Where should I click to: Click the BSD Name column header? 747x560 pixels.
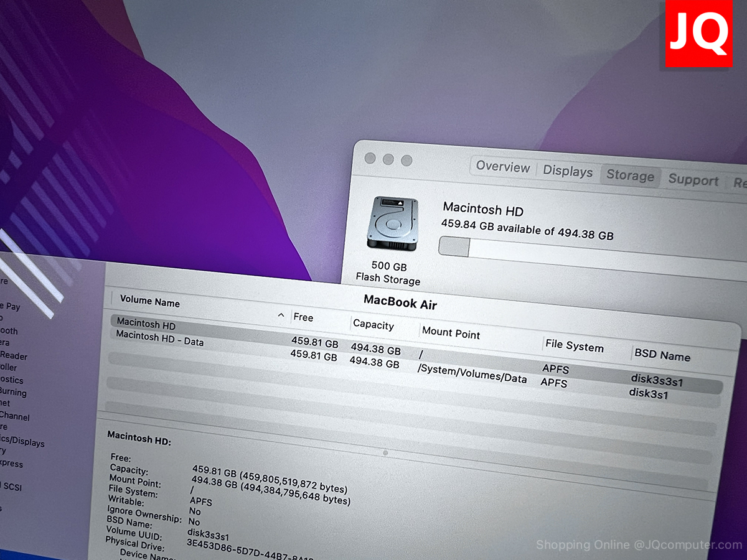click(x=662, y=355)
